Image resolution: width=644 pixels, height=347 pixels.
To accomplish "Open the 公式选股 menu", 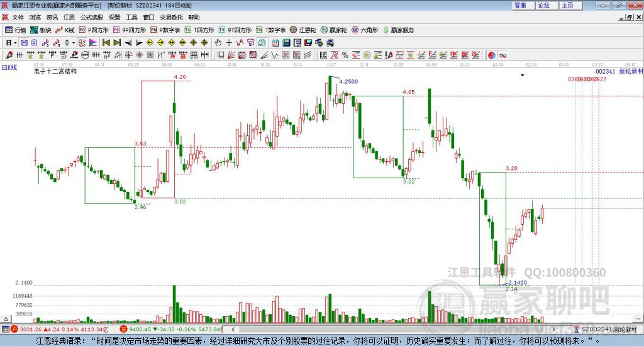I will (x=92, y=17).
